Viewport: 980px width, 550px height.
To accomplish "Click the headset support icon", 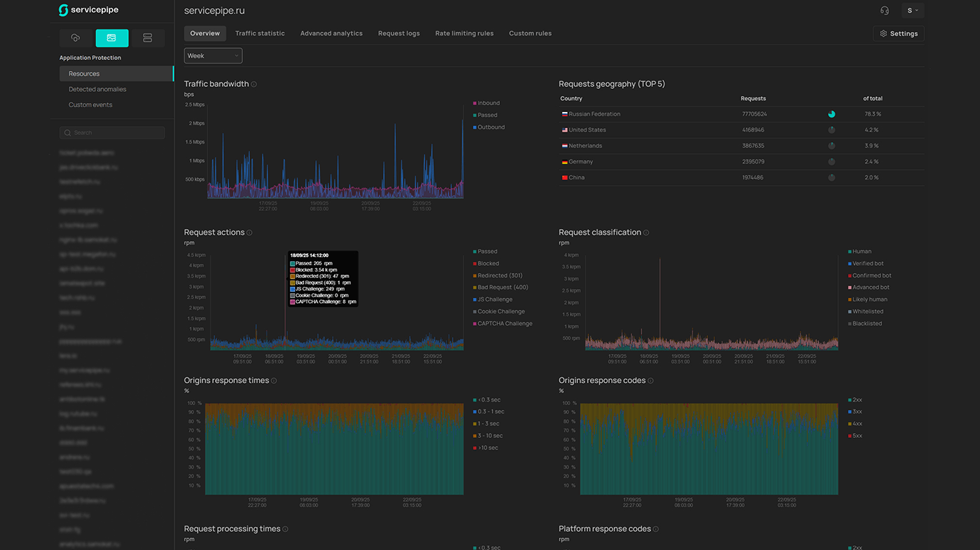I will coord(884,10).
